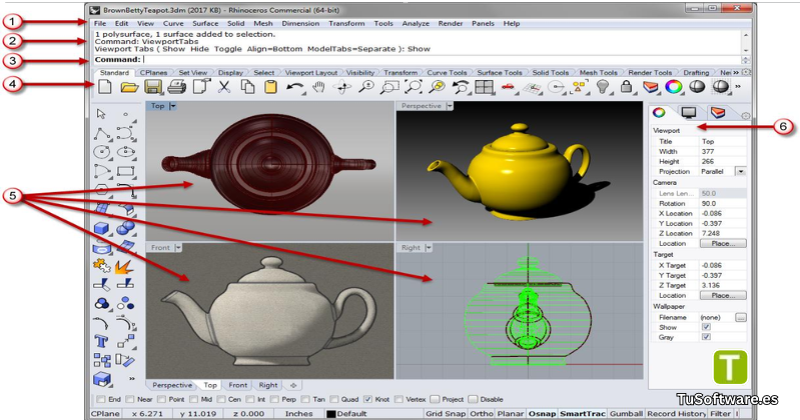The height and width of the screenshot is (420, 800).
Task: Select the Pan hand tool
Action: click(x=319, y=87)
